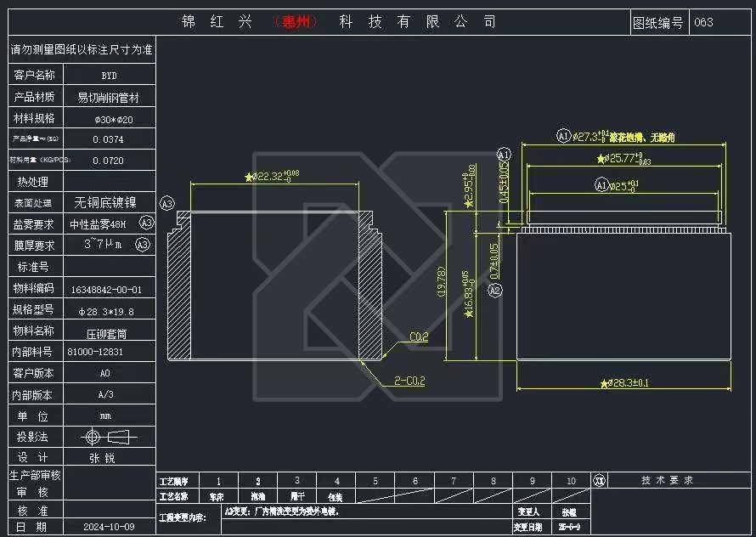Select the A3 marker in 膜厚要求 row

143,245
